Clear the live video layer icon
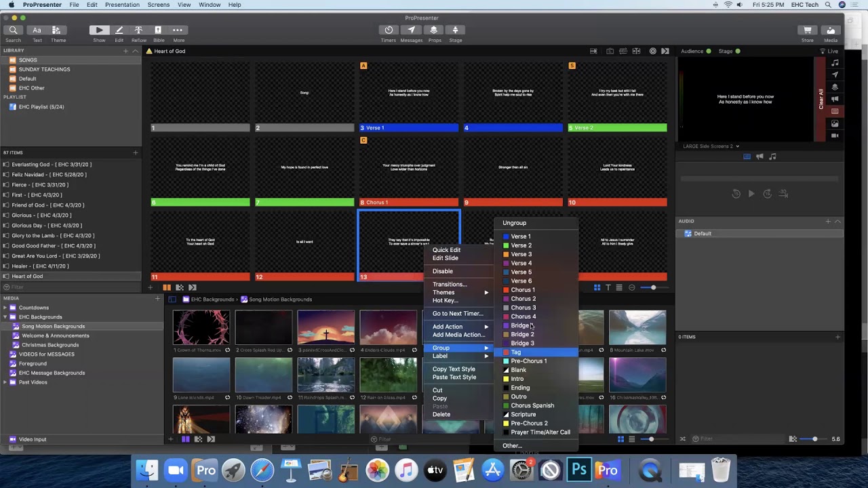Viewport: 868px width, 488px height. pos(835,136)
